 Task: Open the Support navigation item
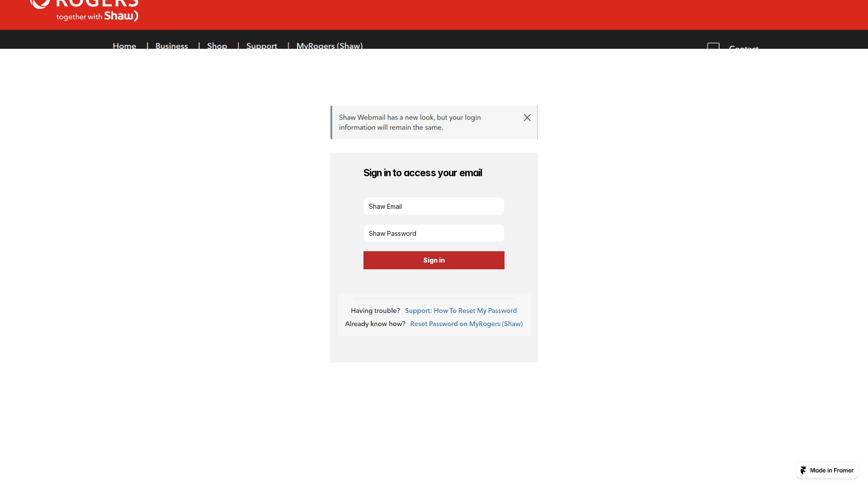[x=262, y=46]
